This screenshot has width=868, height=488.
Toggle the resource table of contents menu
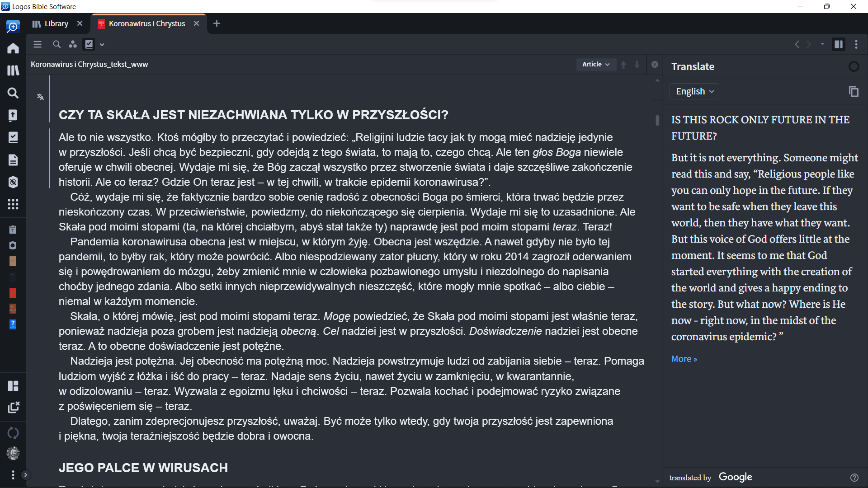pyautogui.click(x=38, y=44)
